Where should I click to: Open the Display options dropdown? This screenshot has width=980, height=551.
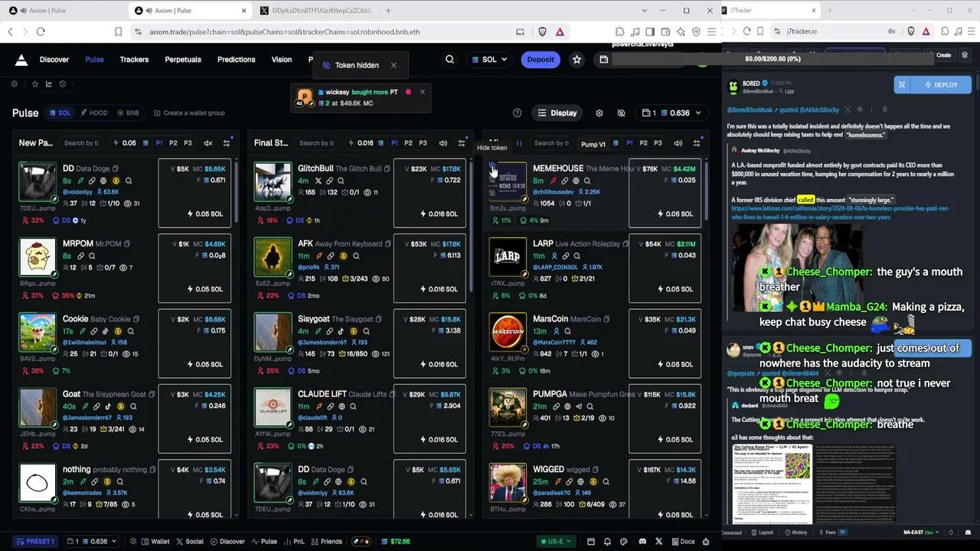tap(557, 113)
